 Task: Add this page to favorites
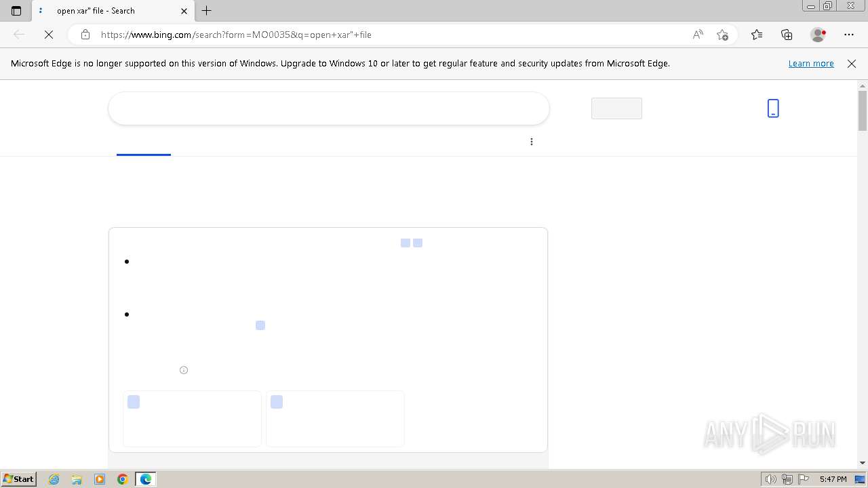pyautogui.click(x=722, y=35)
